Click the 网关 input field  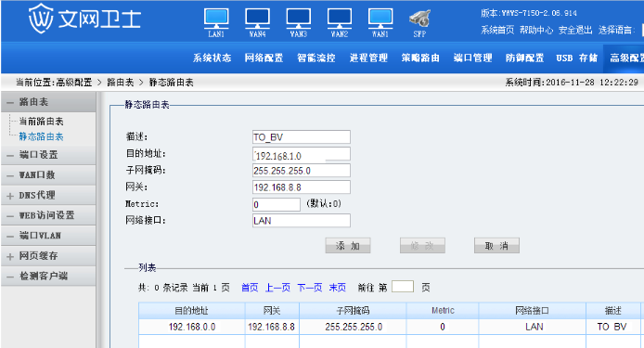pos(302,187)
